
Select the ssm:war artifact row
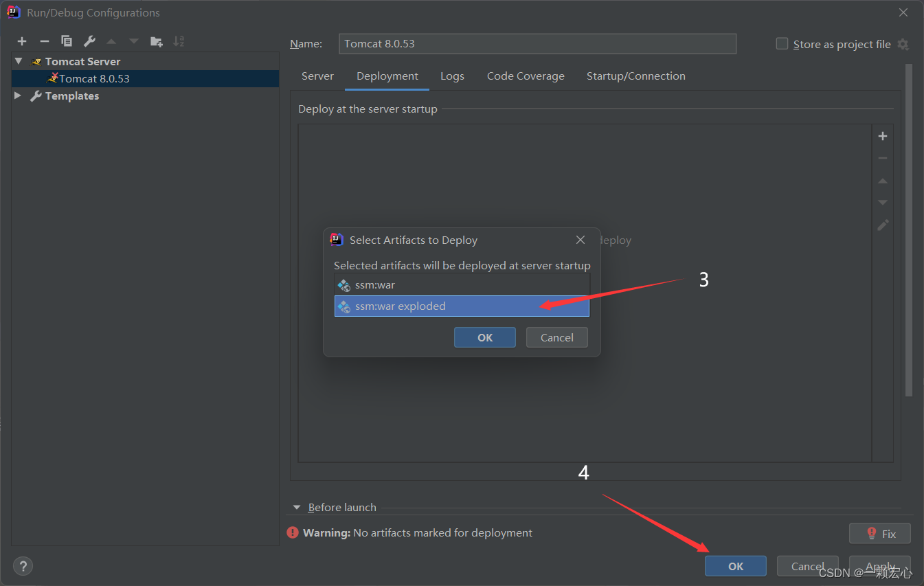(x=462, y=284)
